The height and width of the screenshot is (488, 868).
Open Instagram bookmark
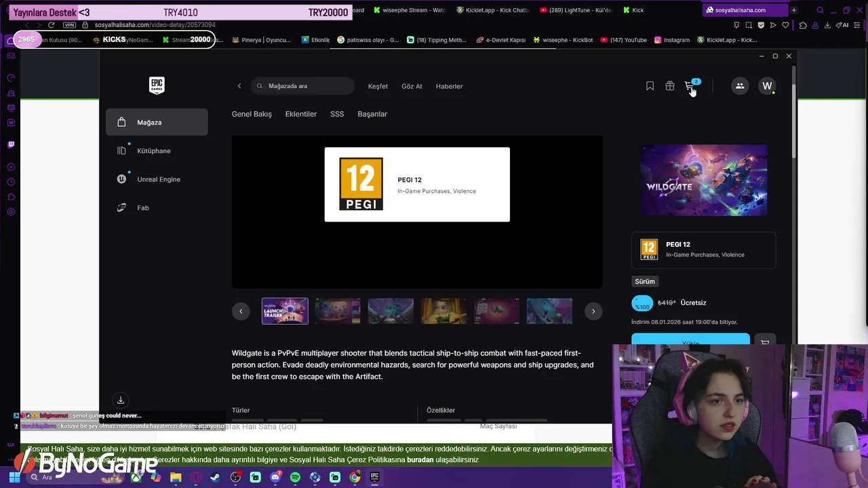671,40
